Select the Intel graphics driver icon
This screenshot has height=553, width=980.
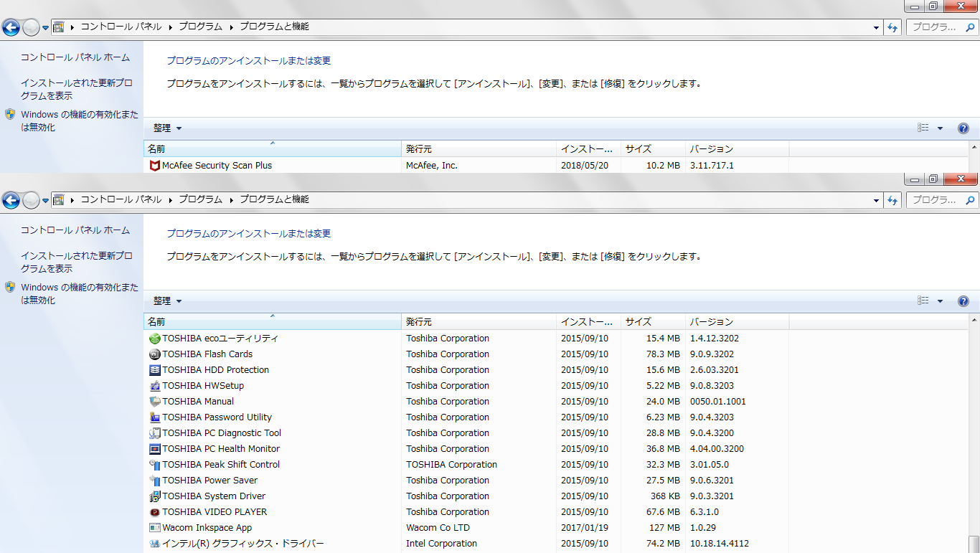(x=154, y=544)
